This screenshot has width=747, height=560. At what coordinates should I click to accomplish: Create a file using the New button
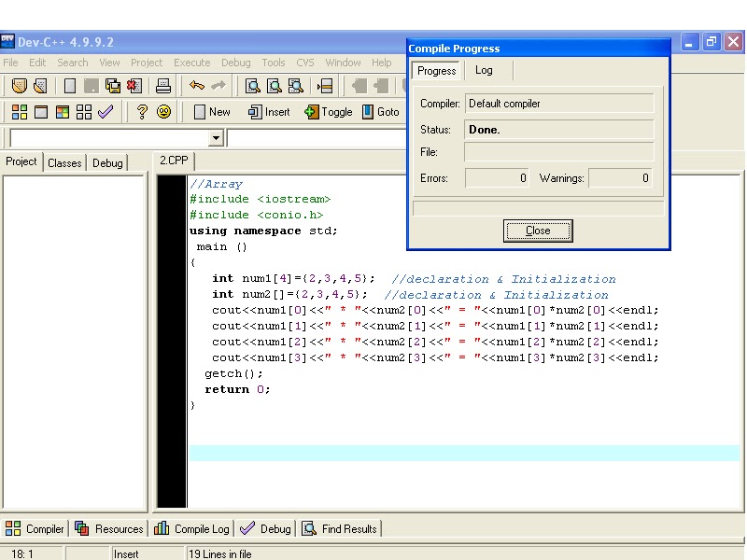(213, 112)
